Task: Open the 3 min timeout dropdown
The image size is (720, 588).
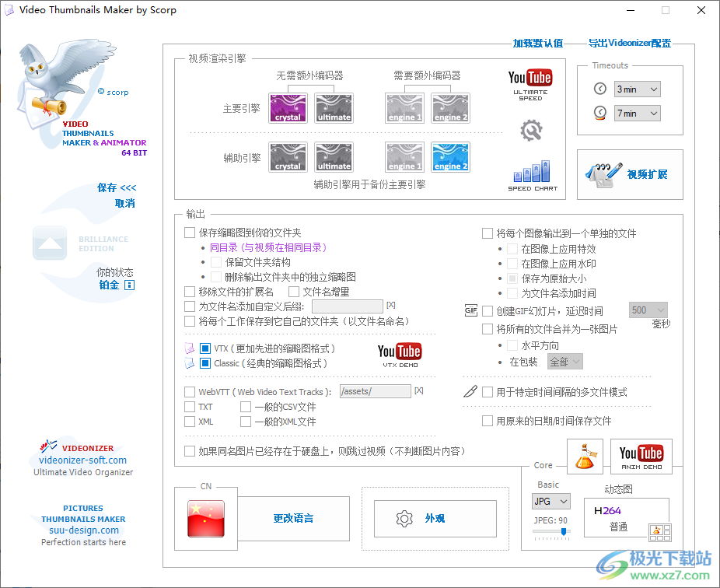Action: click(x=638, y=89)
